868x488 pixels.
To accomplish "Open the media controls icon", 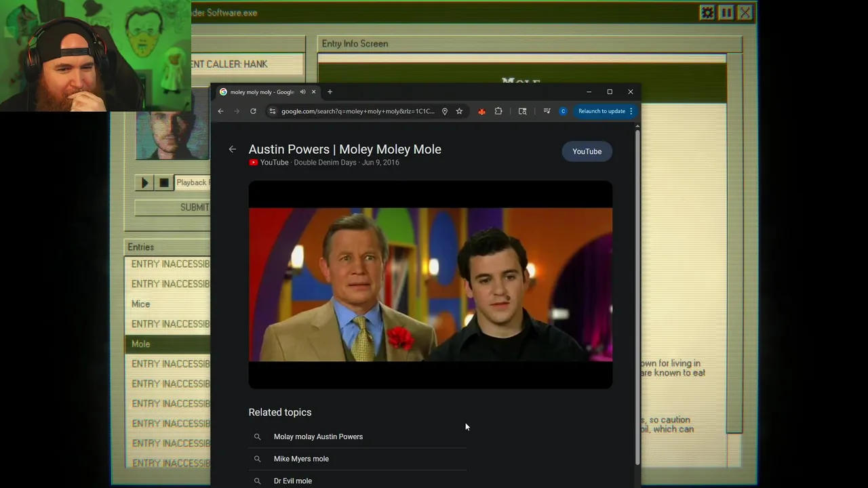I will pyautogui.click(x=547, y=111).
